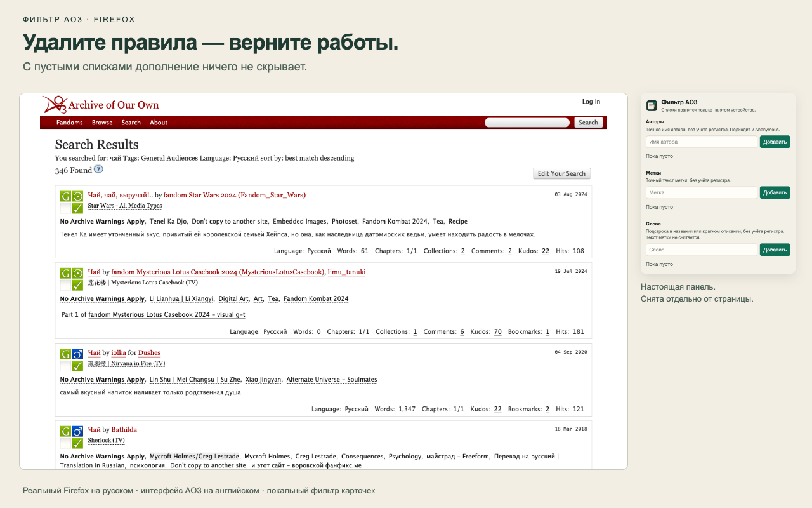
Task: Click Добавить next to the Метка field
Action: pyautogui.click(x=775, y=192)
